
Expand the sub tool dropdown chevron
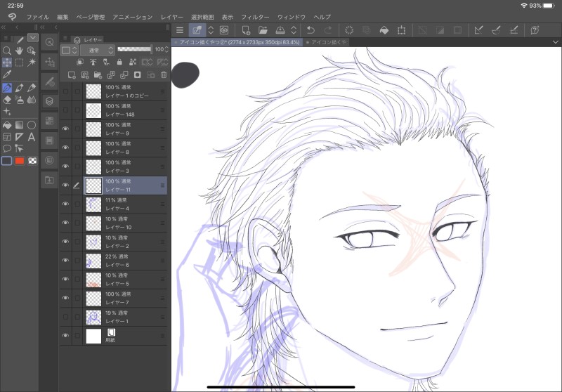point(32,38)
